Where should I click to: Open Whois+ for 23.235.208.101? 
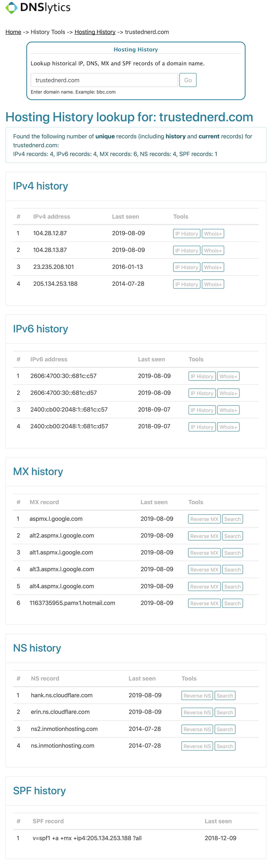pos(213,267)
